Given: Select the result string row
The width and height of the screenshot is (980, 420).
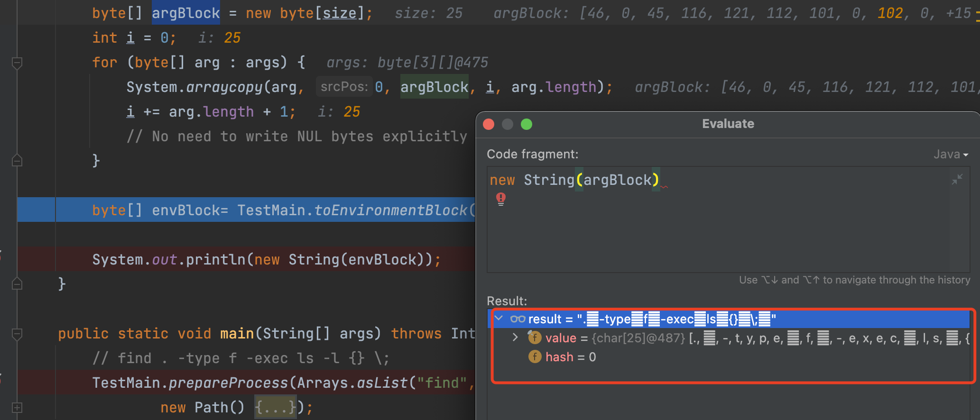Looking at the screenshot, I should [x=729, y=319].
